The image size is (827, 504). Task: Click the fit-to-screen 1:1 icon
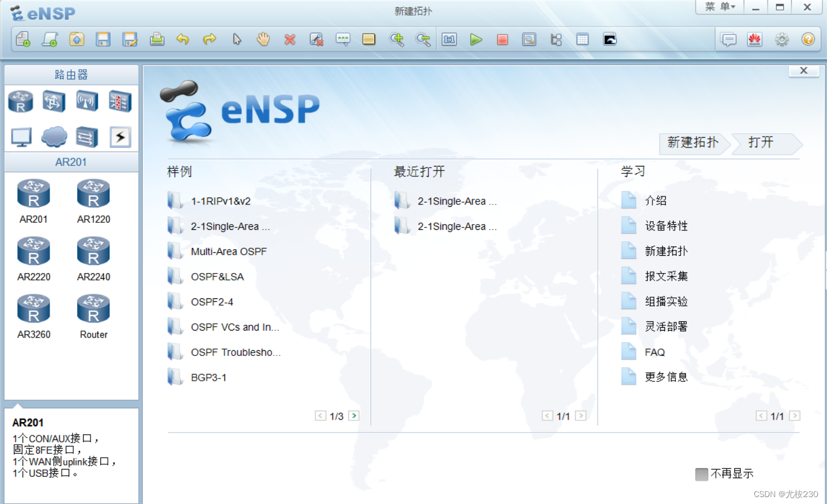(450, 39)
